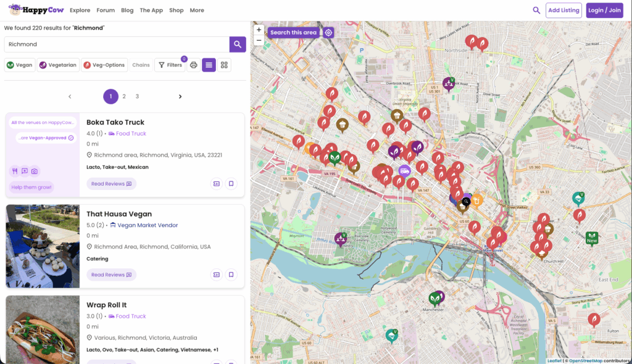632x364 pixels.
Task: Zoom in on the map
Action: (x=259, y=30)
